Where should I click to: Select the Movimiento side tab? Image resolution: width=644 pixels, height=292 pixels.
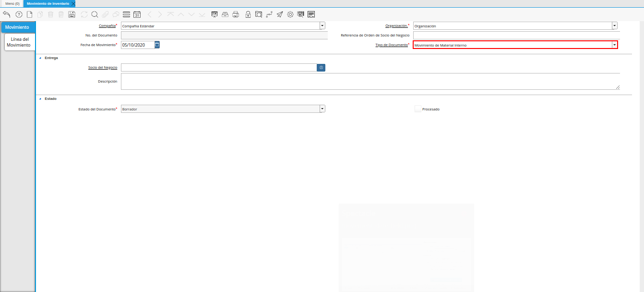coord(17,27)
